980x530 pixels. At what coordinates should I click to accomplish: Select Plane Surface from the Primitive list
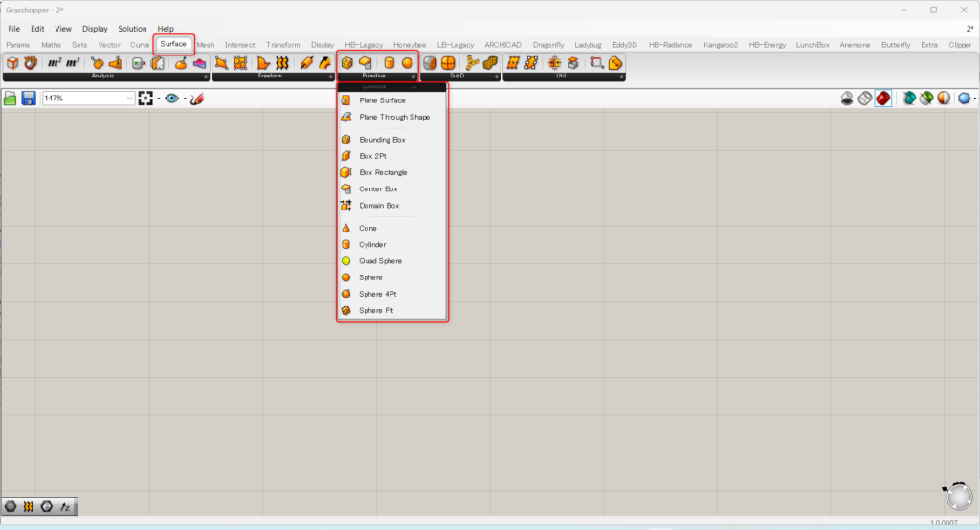(382, 100)
